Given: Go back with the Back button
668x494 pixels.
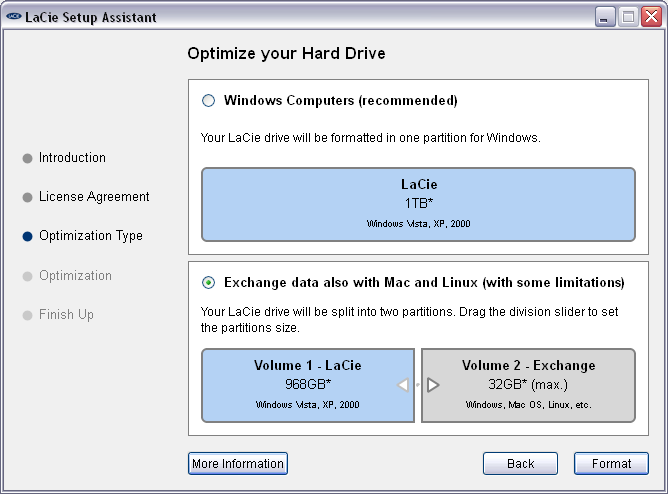Looking at the screenshot, I should tap(520, 464).
